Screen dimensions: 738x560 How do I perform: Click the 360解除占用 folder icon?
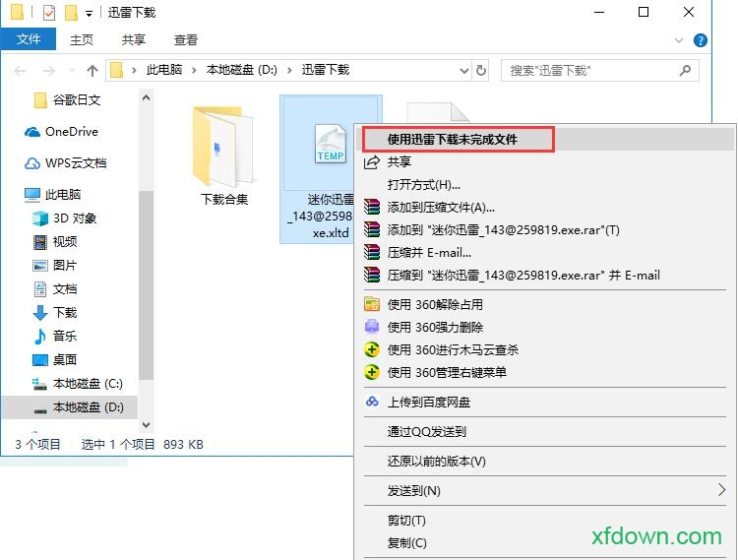click(371, 304)
